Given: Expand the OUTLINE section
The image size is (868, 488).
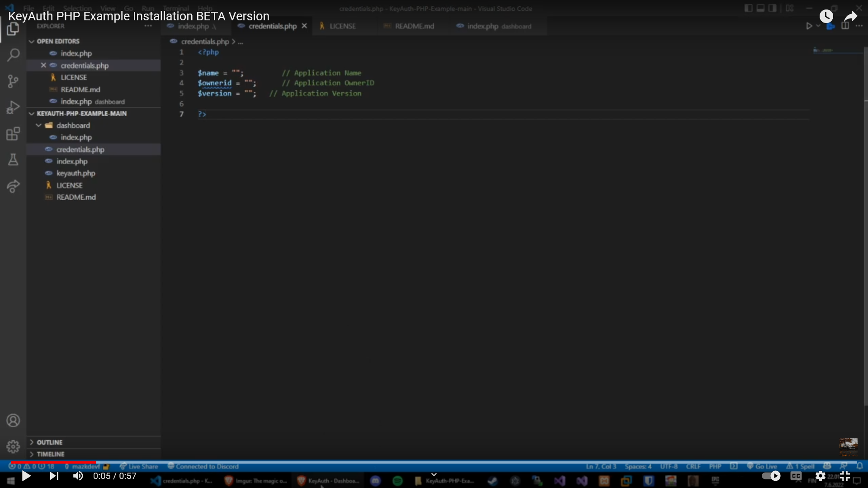Looking at the screenshot, I should (50, 442).
